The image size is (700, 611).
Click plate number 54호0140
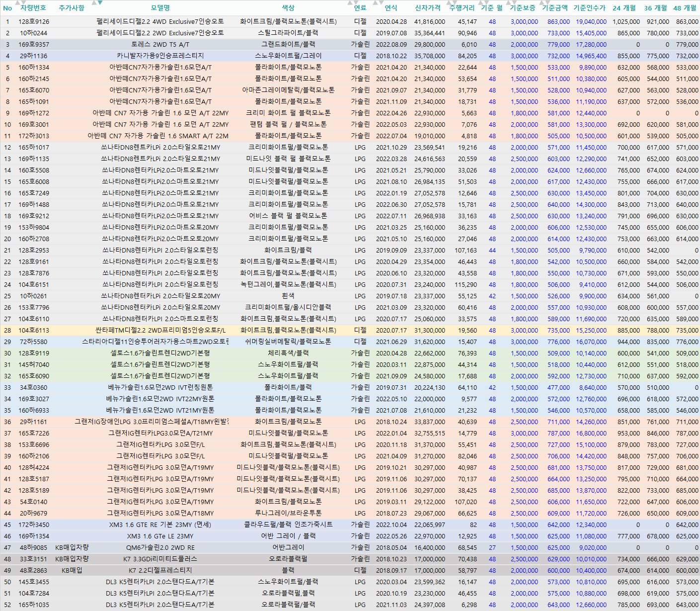[x=34, y=502]
